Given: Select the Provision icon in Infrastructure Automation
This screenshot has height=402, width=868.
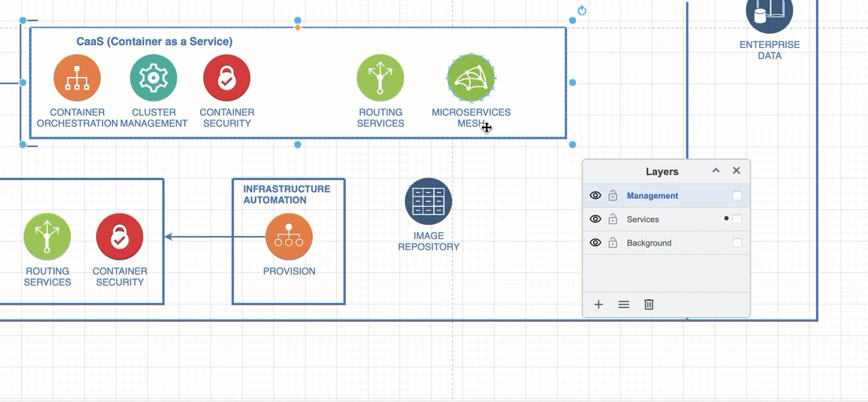Looking at the screenshot, I should coord(289,237).
